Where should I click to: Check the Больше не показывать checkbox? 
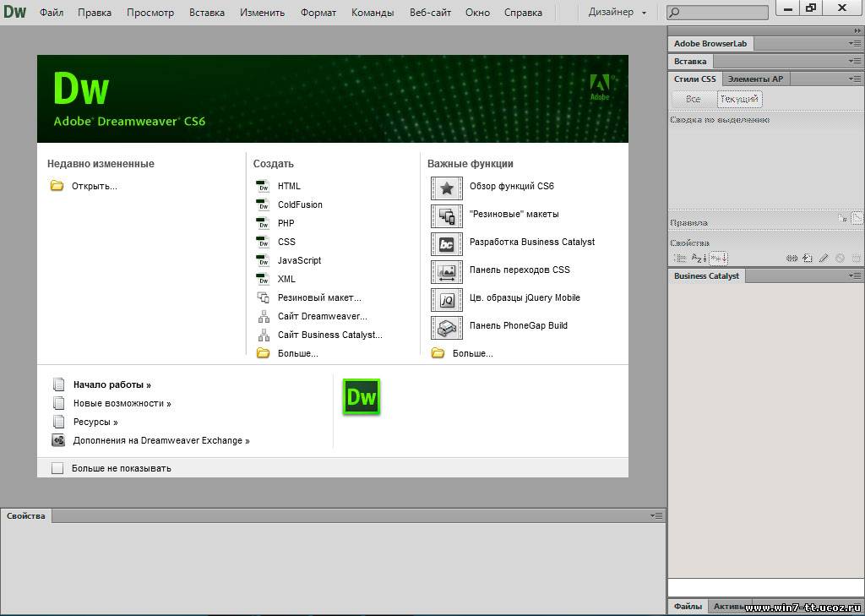pos(57,468)
